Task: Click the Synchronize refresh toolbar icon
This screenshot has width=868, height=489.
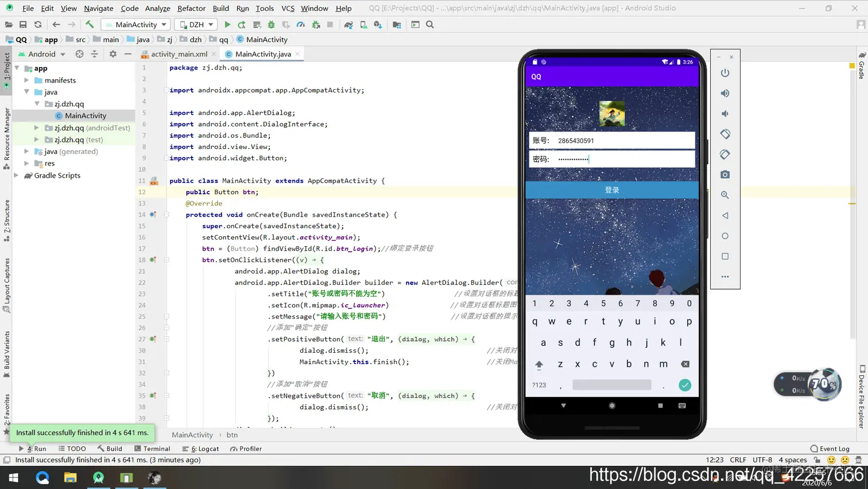Action: point(38,25)
